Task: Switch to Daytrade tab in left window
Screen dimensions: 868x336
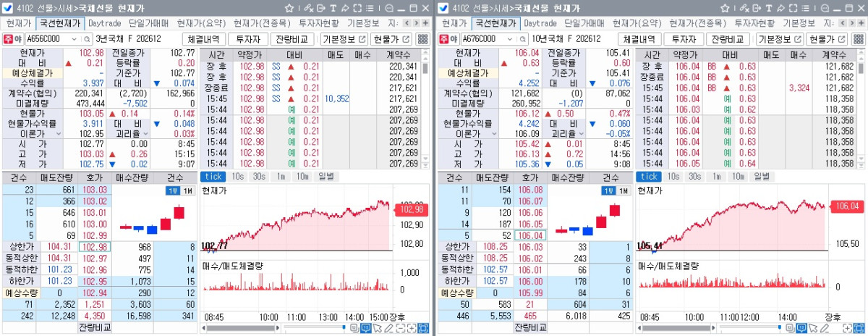Action: click(106, 23)
